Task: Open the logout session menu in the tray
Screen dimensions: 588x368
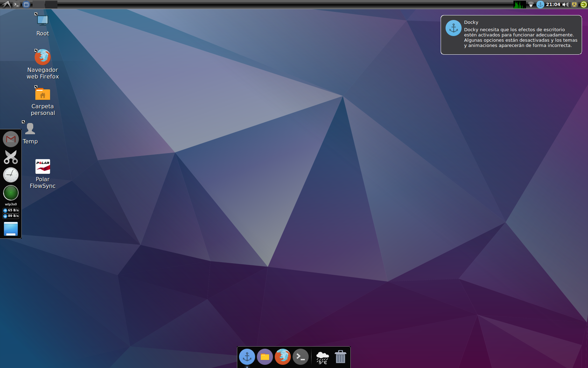Action: [x=583, y=5]
